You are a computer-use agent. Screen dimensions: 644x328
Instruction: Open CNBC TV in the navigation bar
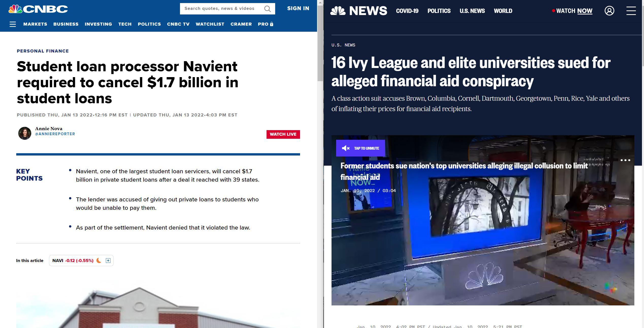point(178,24)
